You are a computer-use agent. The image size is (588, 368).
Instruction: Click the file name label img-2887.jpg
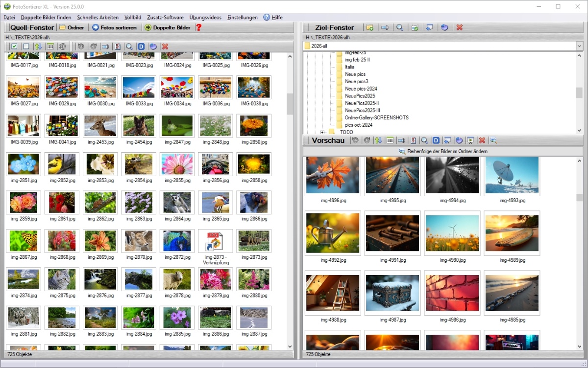click(253, 334)
